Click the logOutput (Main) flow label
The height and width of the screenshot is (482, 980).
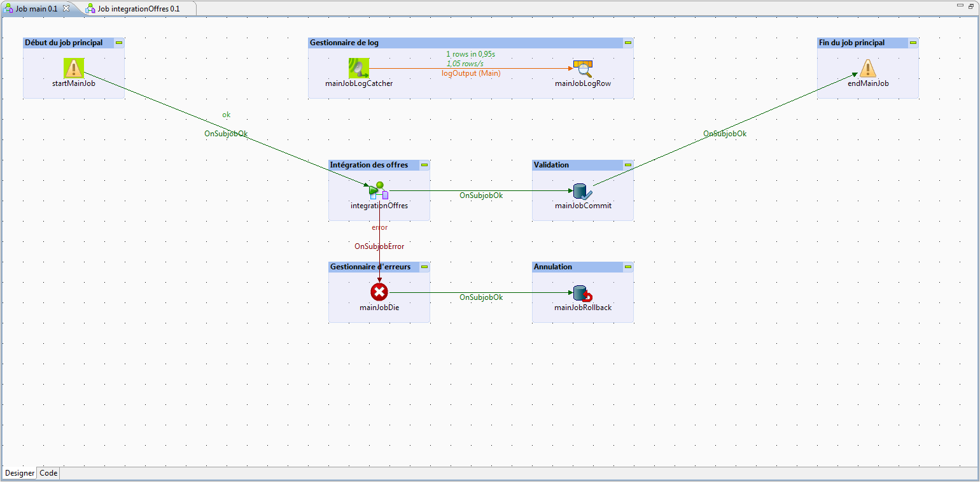tap(471, 73)
